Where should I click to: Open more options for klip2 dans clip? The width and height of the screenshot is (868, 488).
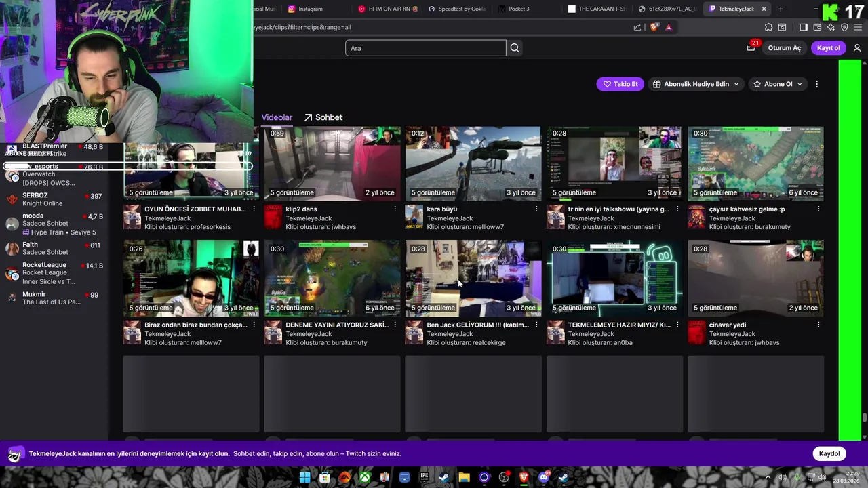coord(395,209)
